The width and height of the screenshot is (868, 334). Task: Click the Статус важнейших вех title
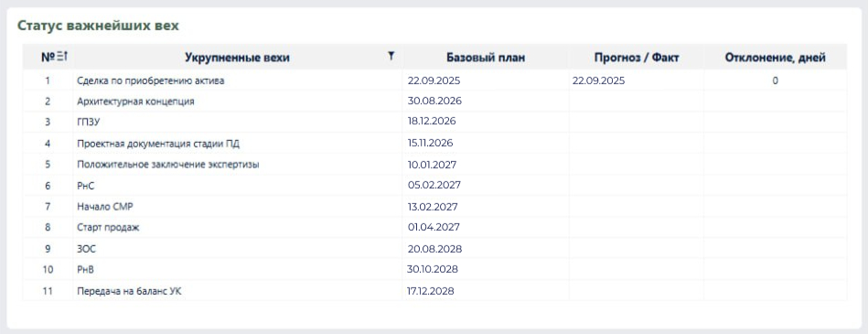(x=98, y=26)
